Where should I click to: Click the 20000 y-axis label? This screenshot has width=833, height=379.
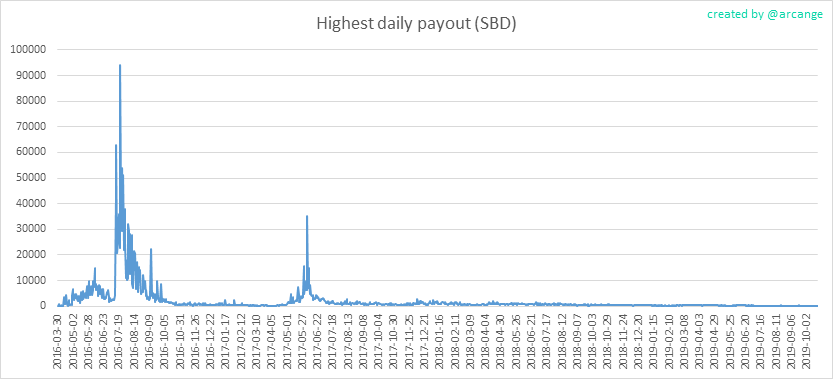click(31, 255)
